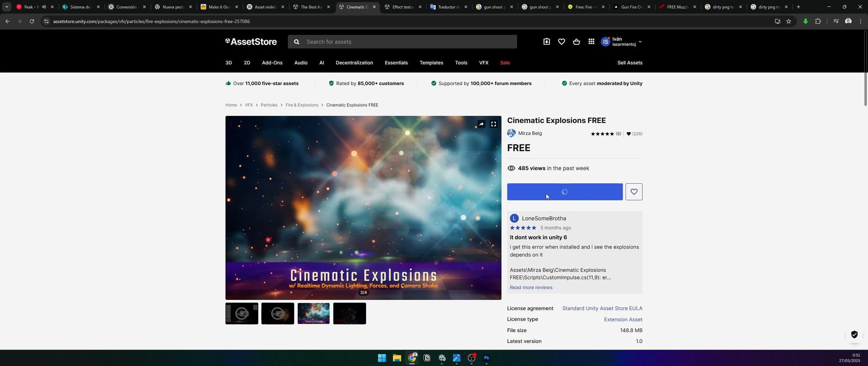Viewport: 868px width, 366px height.
Task: Add asset to favorites with heart button
Action: click(634, 192)
